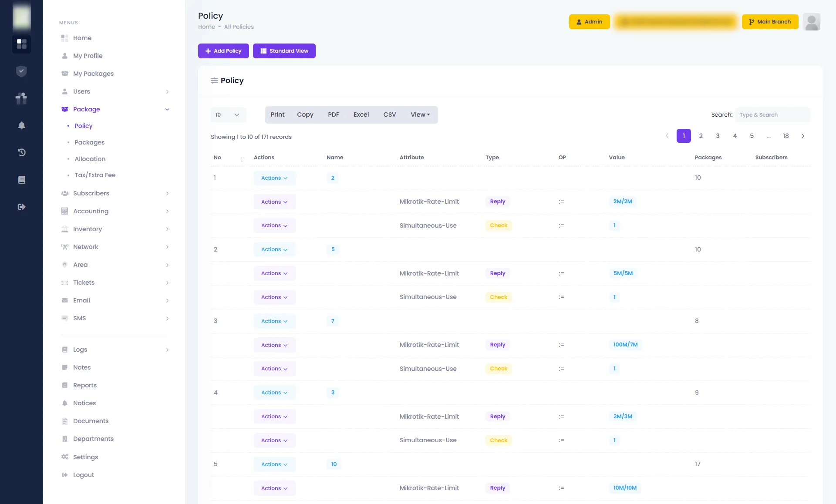Screen dimensions: 836x504
Task: Click the Admin button in header
Action: (589, 22)
